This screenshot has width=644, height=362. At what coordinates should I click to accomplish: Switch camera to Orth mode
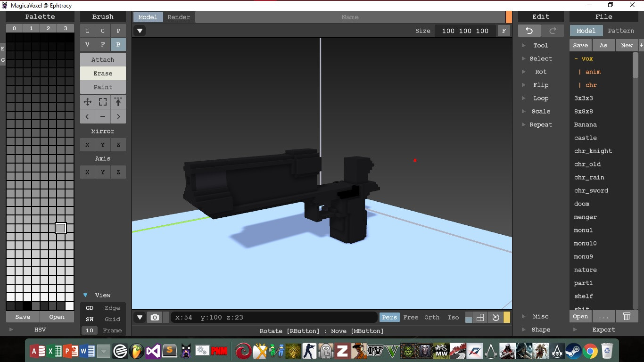[431, 317]
